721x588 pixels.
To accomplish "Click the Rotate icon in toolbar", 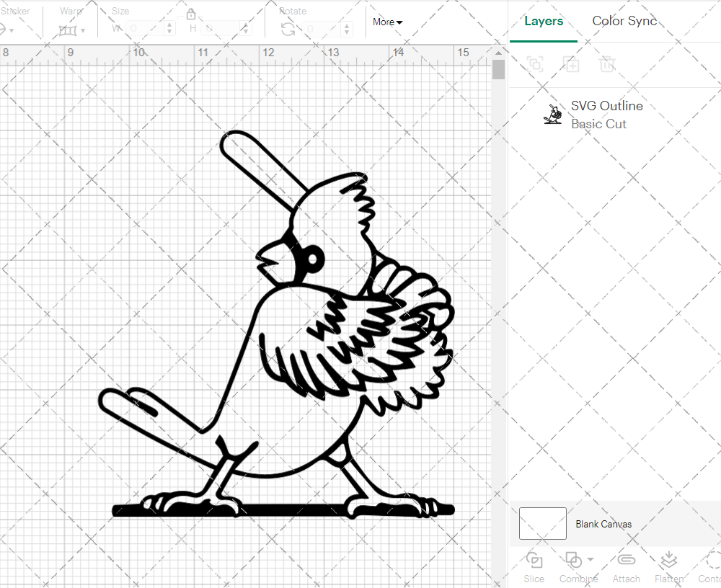I will coord(288,29).
